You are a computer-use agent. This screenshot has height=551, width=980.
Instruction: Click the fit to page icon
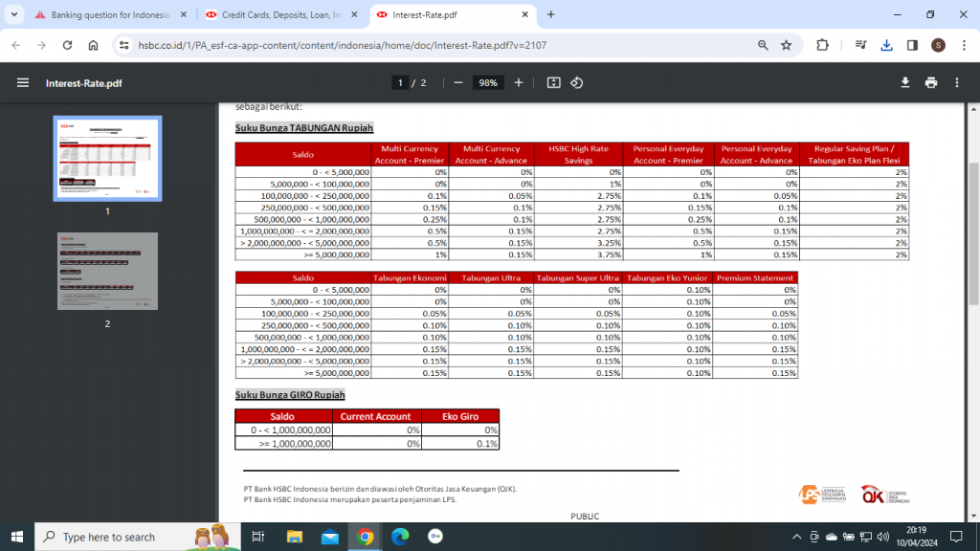coord(553,82)
